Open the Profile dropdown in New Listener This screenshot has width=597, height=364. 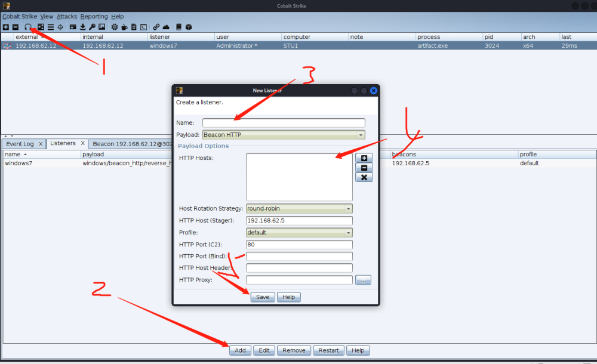pos(299,233)
